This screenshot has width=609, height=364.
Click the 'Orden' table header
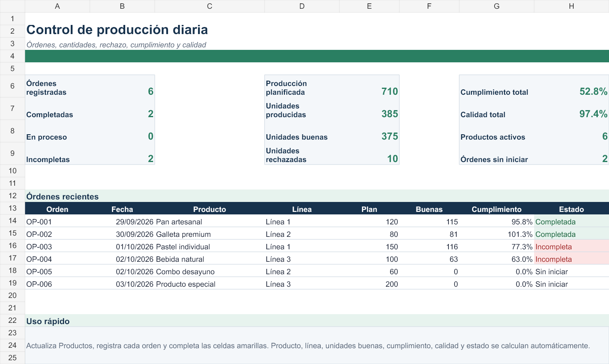(57, 208)
